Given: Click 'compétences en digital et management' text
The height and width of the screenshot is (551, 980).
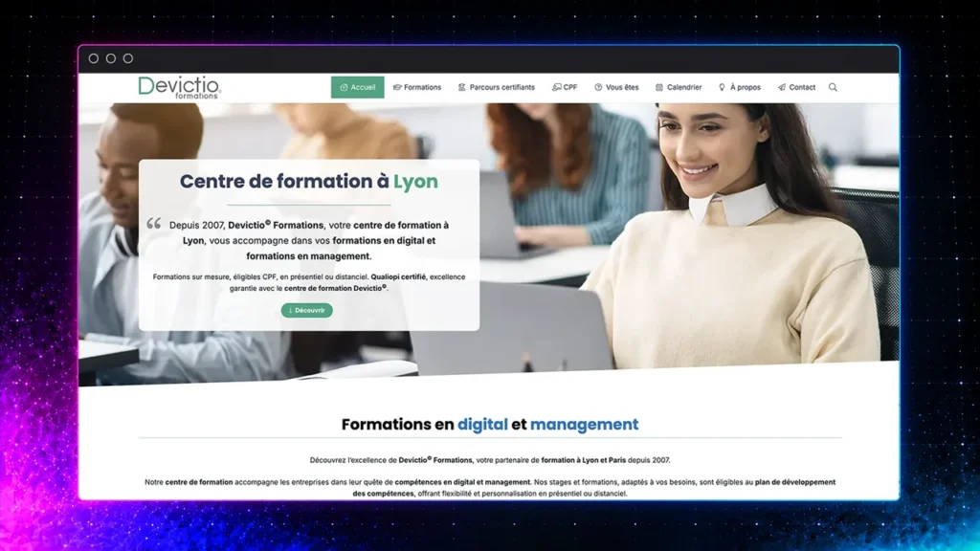Looking at the screenshot, I should pos(462,482).
